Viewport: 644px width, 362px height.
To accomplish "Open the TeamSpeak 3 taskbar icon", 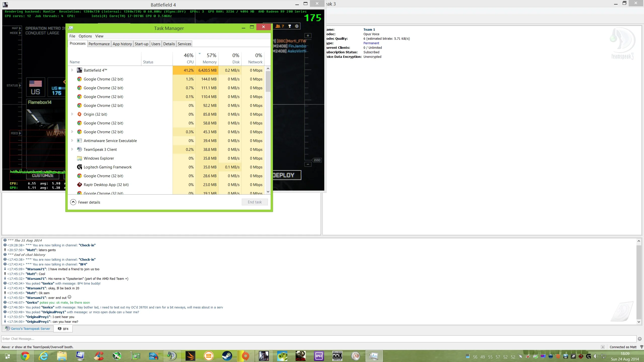I will (x=172, y=356).
